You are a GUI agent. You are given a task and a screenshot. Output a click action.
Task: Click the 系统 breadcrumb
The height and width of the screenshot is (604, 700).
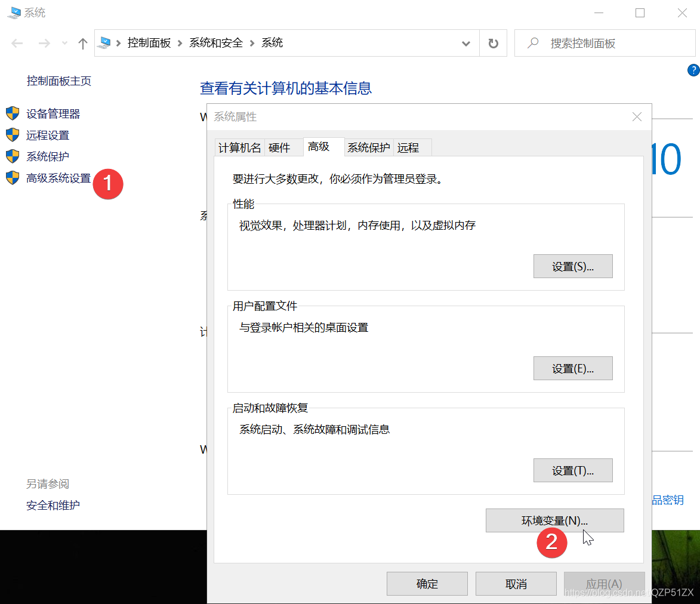[x=272, y=43]
